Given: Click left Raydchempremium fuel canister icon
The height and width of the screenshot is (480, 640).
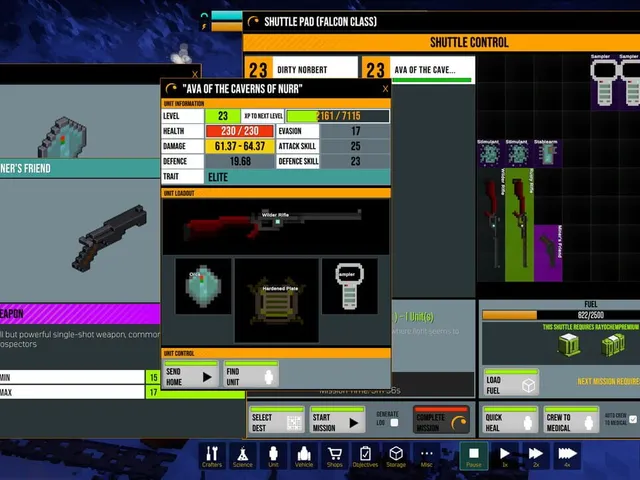Looking at the screenshot, I should click(569, 345).
